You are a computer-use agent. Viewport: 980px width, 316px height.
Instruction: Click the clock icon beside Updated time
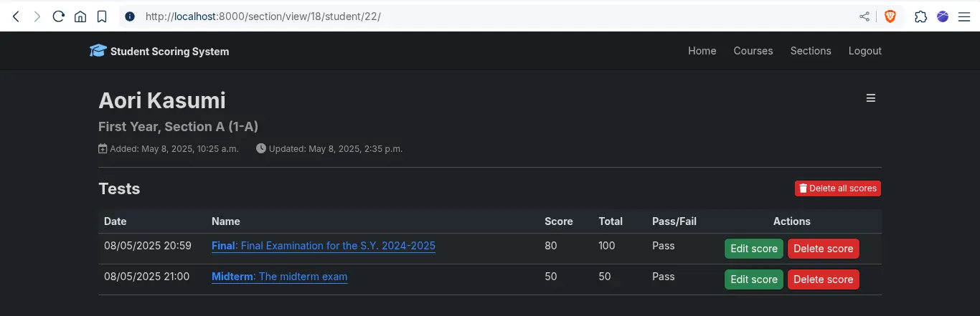pos(261,148)
